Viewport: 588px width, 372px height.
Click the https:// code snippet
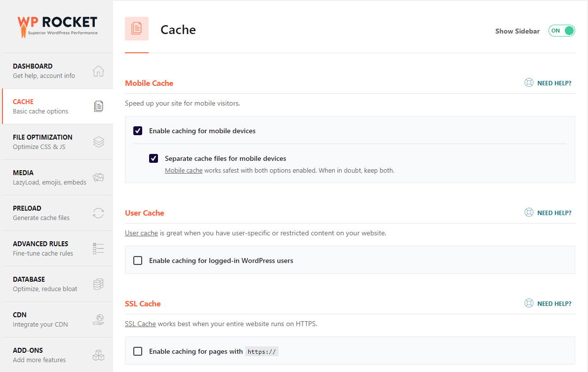coord(262,351)
